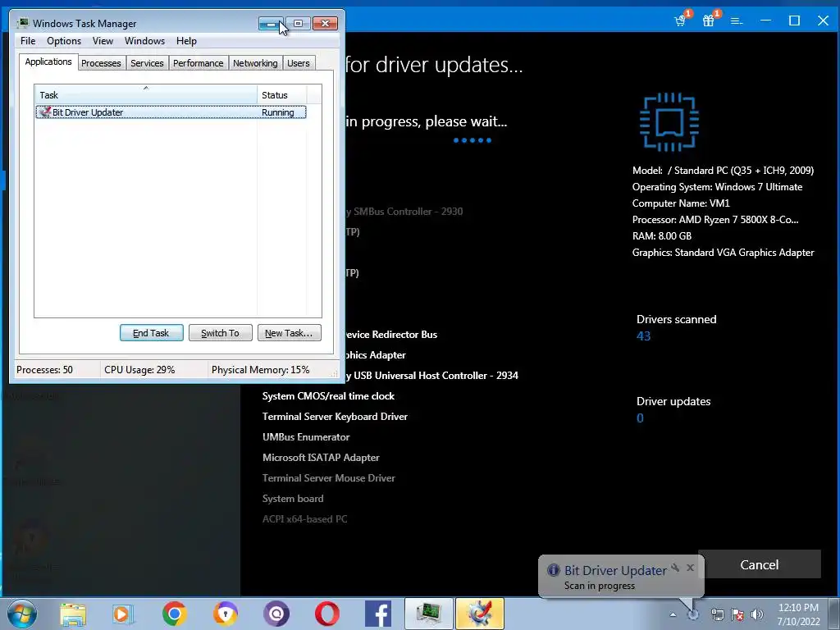Switch to the Processes tab
This screenshot has height=630, width=840.
(x=101, y=63)
